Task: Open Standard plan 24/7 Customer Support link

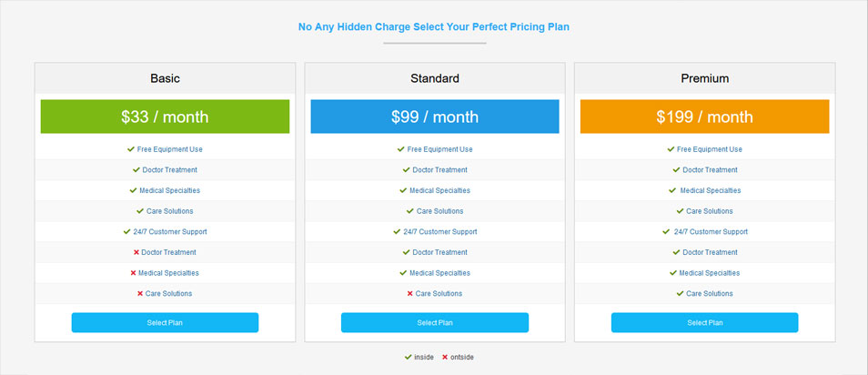Action: (x=439, y=232)
